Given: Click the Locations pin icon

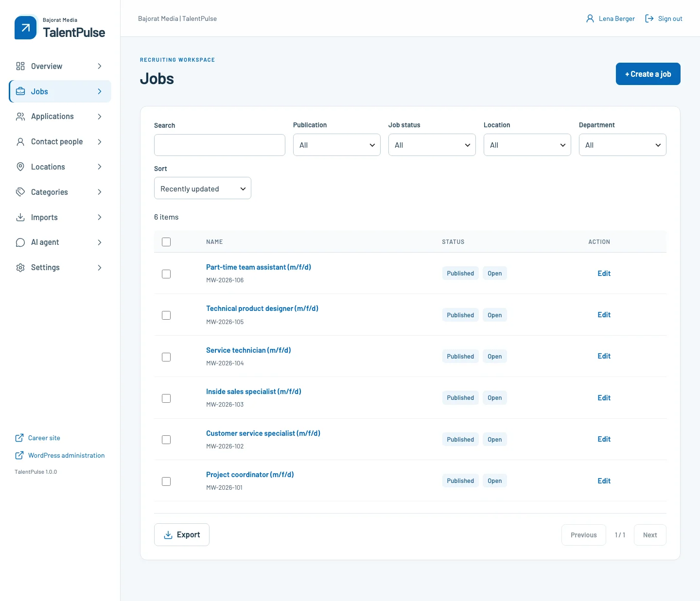Looking at the screenshot, I should click(20, 167).
